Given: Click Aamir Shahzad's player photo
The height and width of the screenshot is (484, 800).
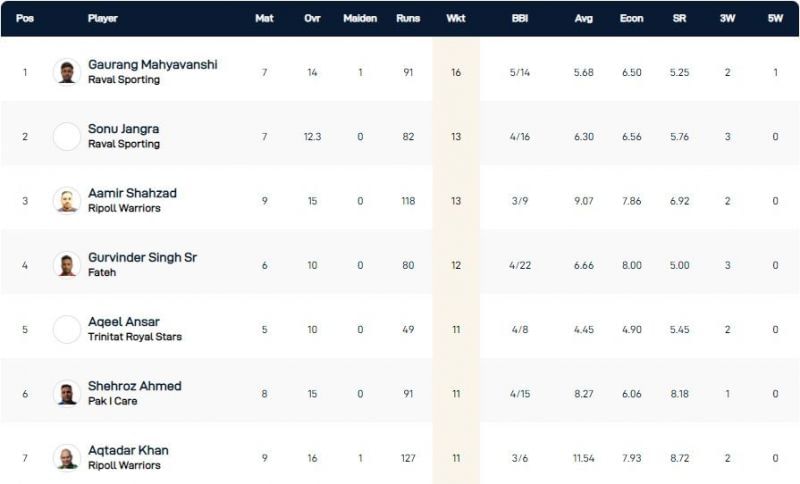Looking at the screenshot, I should pos(67,200).
